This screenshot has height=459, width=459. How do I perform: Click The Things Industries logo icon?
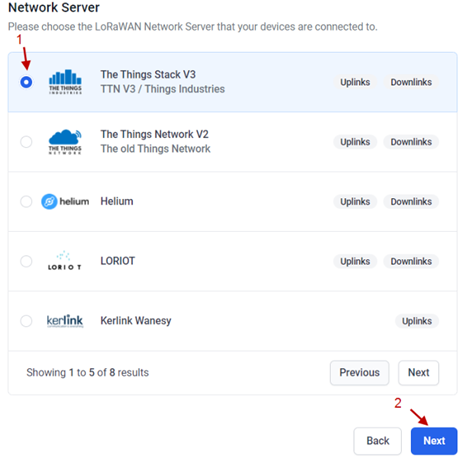tap(65, 82)
